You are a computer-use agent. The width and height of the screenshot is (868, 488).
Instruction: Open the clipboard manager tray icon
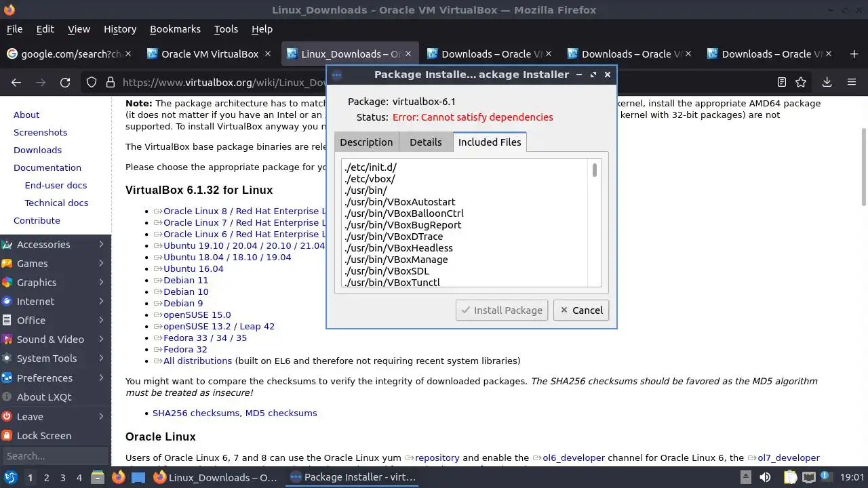[790, 477]
